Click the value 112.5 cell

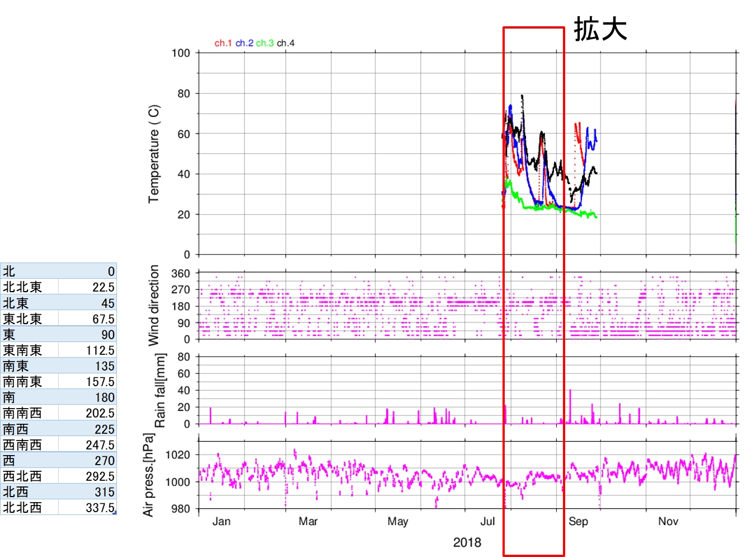point(88,350)
